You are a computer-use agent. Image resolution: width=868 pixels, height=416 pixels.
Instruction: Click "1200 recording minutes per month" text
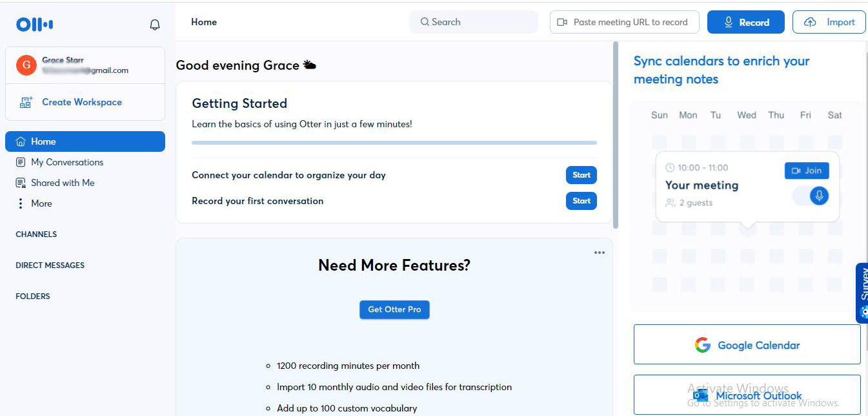(348, 366)
